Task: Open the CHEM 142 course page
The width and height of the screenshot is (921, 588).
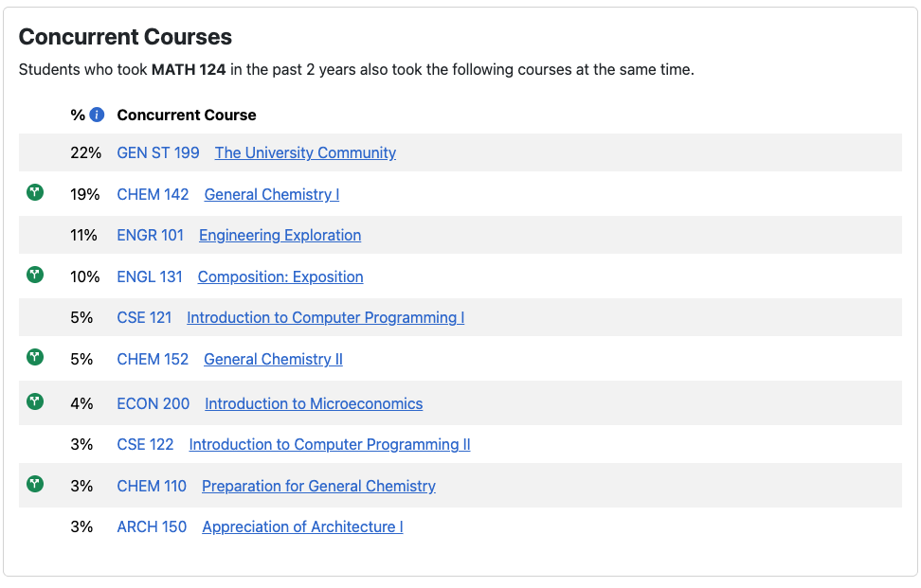Action: [x=153, y=194]
